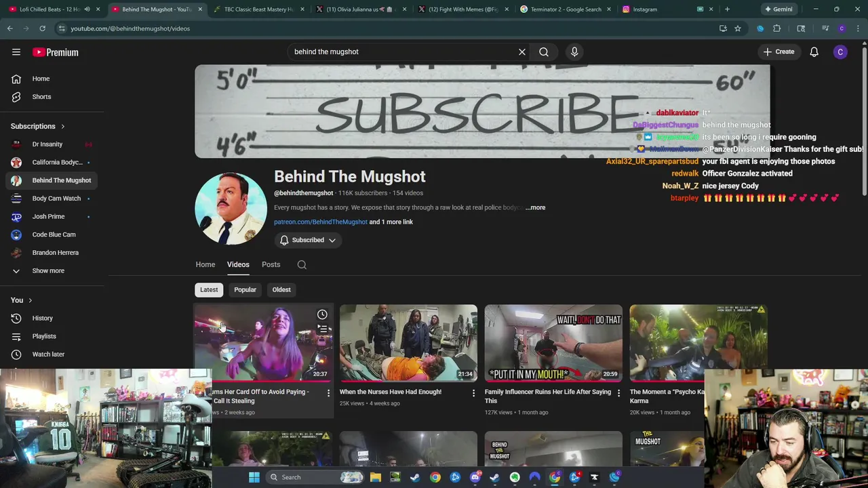Add first video to Watch later via clock icon
This screenshot has height=488, width=868.
tap(322, 314)
